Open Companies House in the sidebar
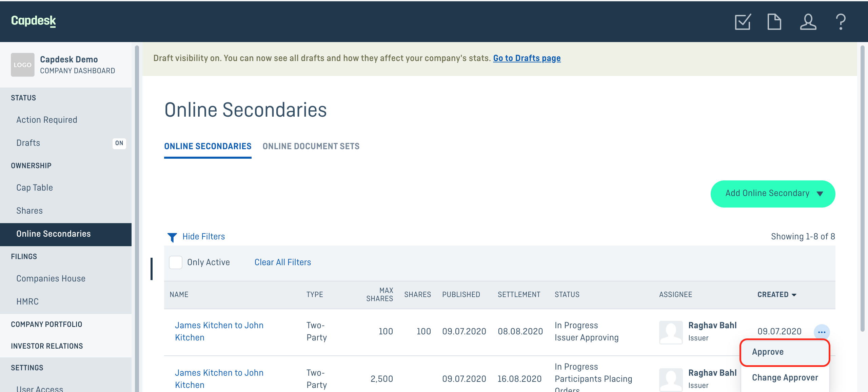The image size is (868, 392). pos(51,279)
